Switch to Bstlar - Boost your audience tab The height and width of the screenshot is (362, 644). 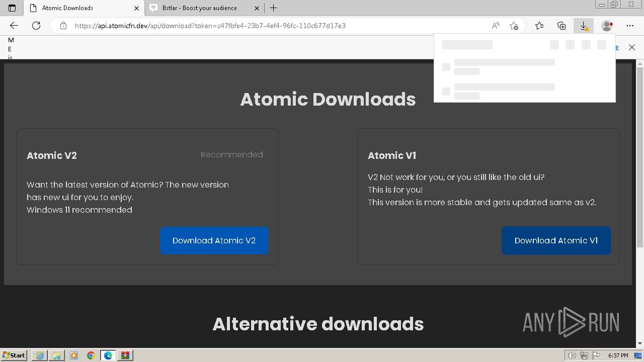[x=205, y=8]
